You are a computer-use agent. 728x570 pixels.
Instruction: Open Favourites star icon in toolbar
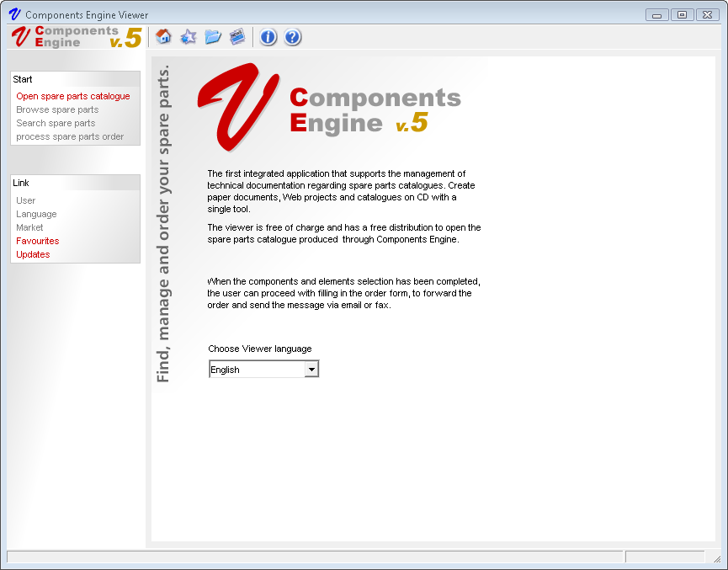point(188,37)
